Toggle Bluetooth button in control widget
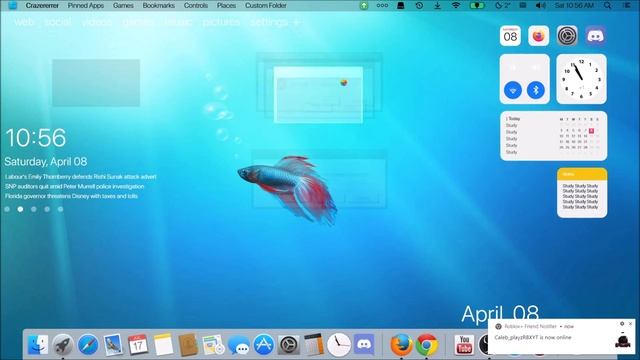Image resolution: width=640 pixels, height=360 pixels. [x=536, y=90]
